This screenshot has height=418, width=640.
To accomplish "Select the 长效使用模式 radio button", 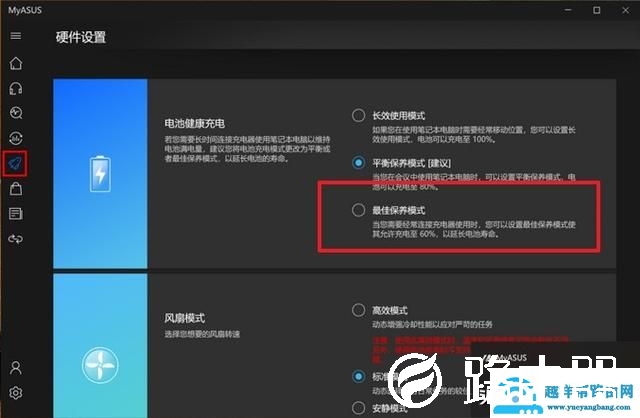I will 358,116.
